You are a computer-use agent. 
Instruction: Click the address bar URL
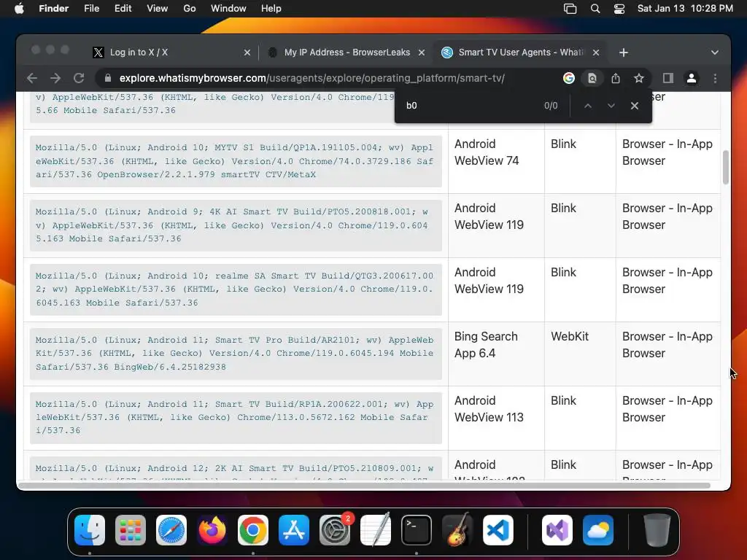coord(312,78)
